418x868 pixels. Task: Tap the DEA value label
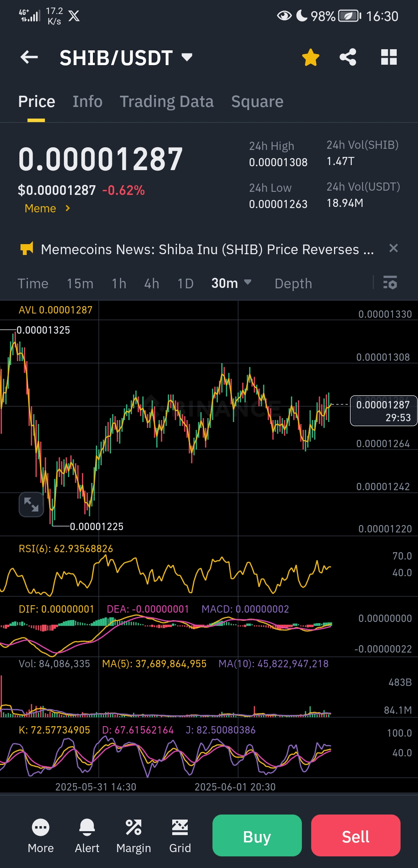pyautogui.click(x=148, y=609)
